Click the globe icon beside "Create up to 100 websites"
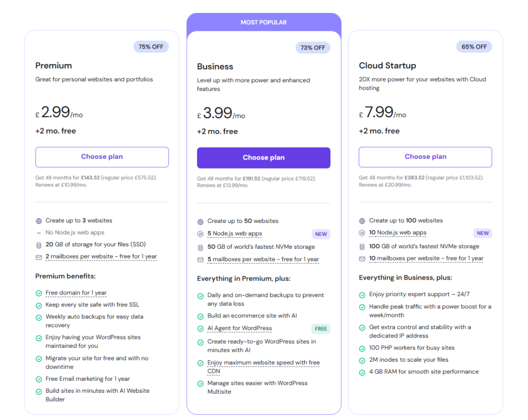Image resolution: width=528 pixels, height=420 pixels. (362, 220)
